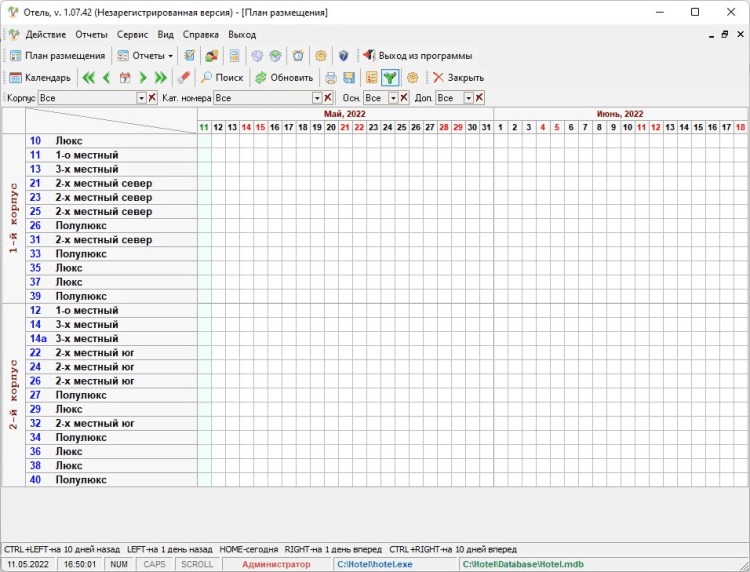Open the alarm clock reminders icon
Image resolution: width=750 pixels, height=572 pixels.
click(298, 56)
